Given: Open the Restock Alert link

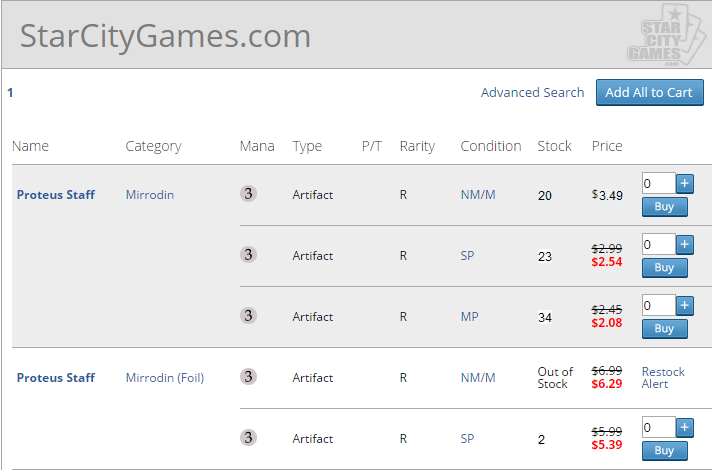Looking at the screenshot, I should pos(663,378).
